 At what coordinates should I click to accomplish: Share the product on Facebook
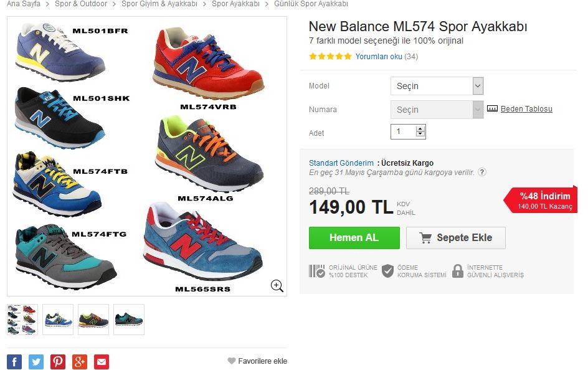(x=14, y=361)
